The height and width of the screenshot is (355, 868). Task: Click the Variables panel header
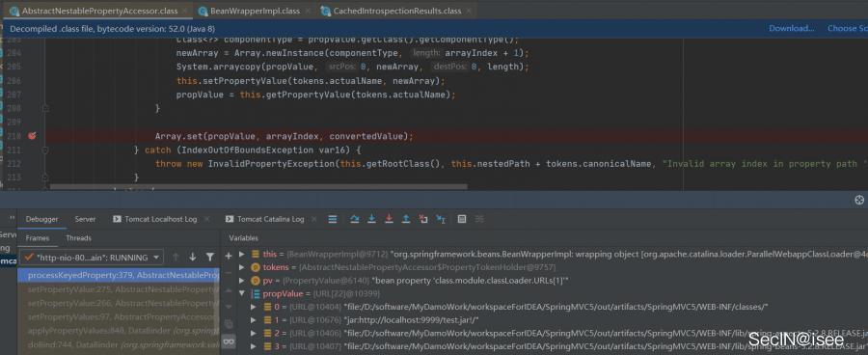click(x=244, y=238)
